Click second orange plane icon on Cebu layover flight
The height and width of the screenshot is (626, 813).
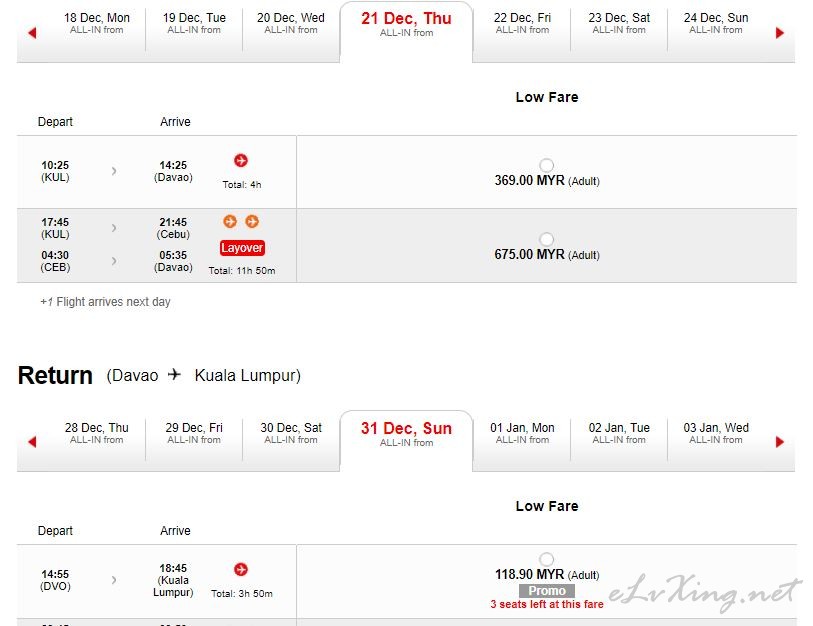point(252,221)
